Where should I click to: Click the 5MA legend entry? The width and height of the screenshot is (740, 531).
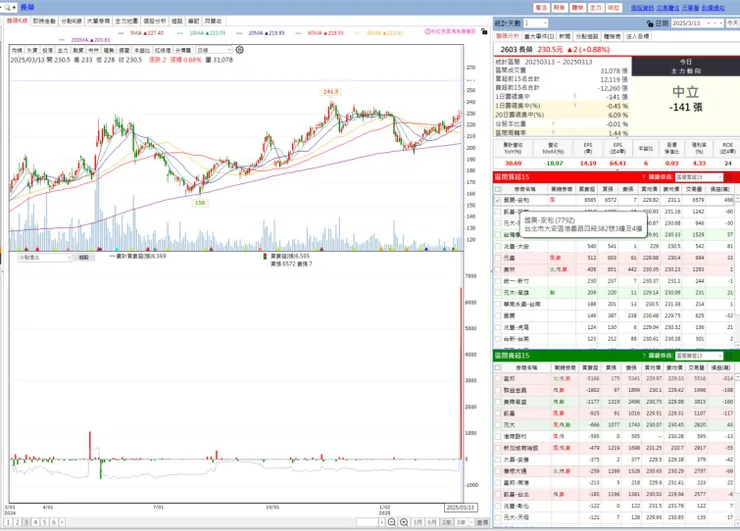point(141,33)
